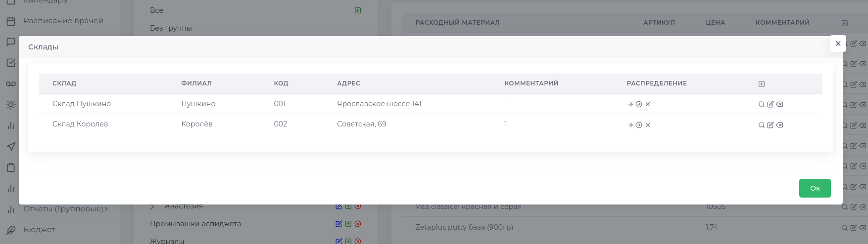Viewport: 868px width, 244px height.
Task: Delete Склад Пушкино with backspace icon
Action: [779, 104]
